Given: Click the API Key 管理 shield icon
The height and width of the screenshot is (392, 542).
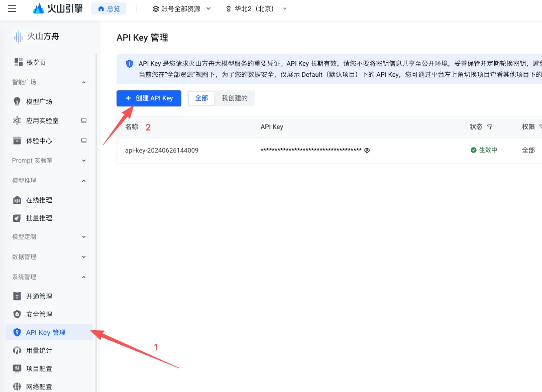Looking at the screenshot, I should (17, 332).
